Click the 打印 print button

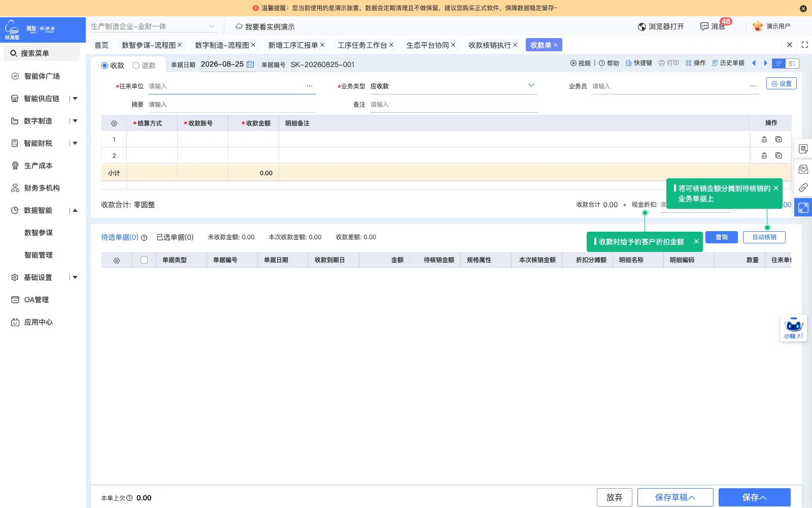tap(669, 63)
